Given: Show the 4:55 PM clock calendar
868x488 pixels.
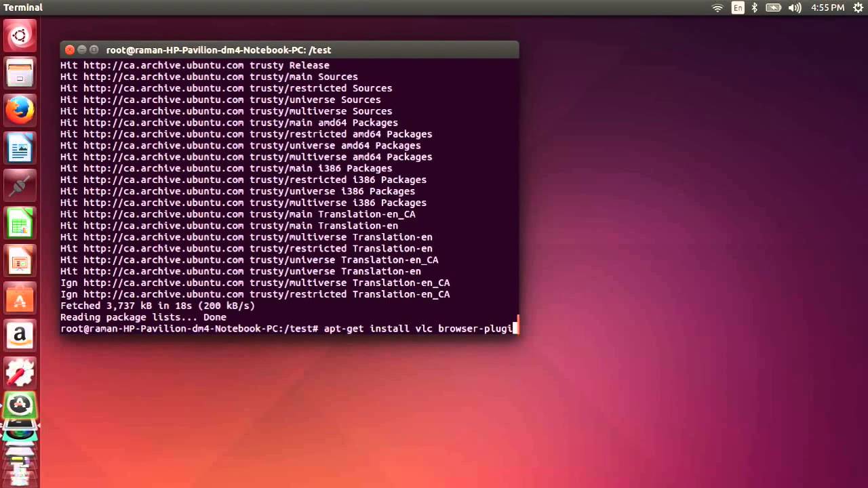Looking at the screenshot, I should (827, 7).
